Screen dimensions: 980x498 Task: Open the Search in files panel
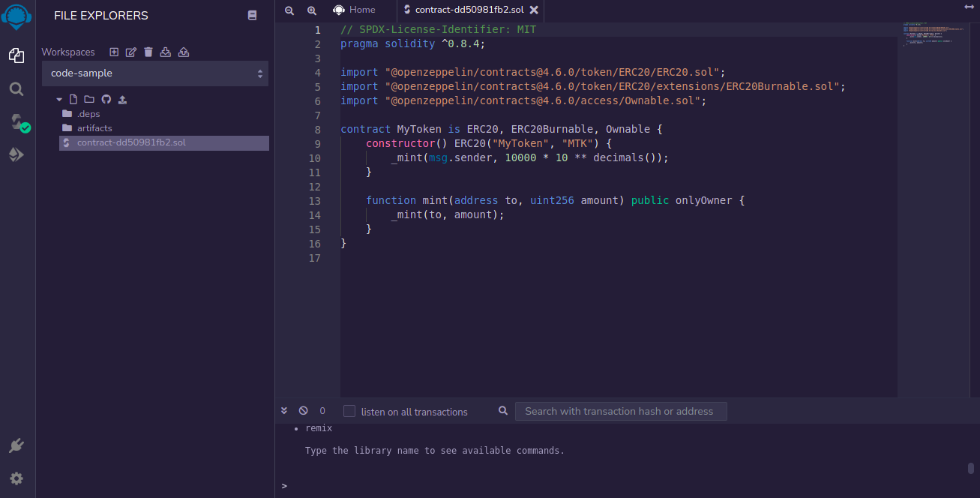[16, 89]
